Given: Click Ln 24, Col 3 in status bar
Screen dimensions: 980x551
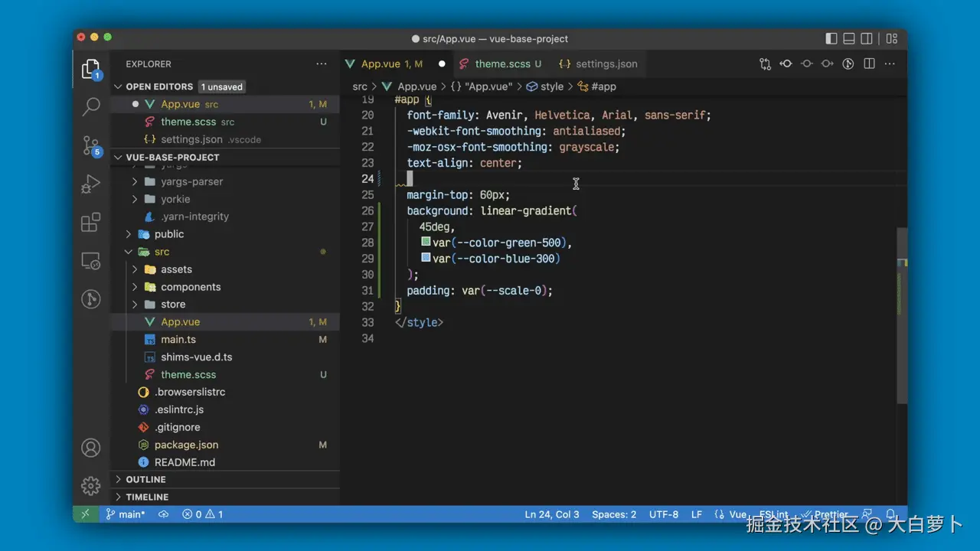Looking at the screenshot, I should [552, 514].
